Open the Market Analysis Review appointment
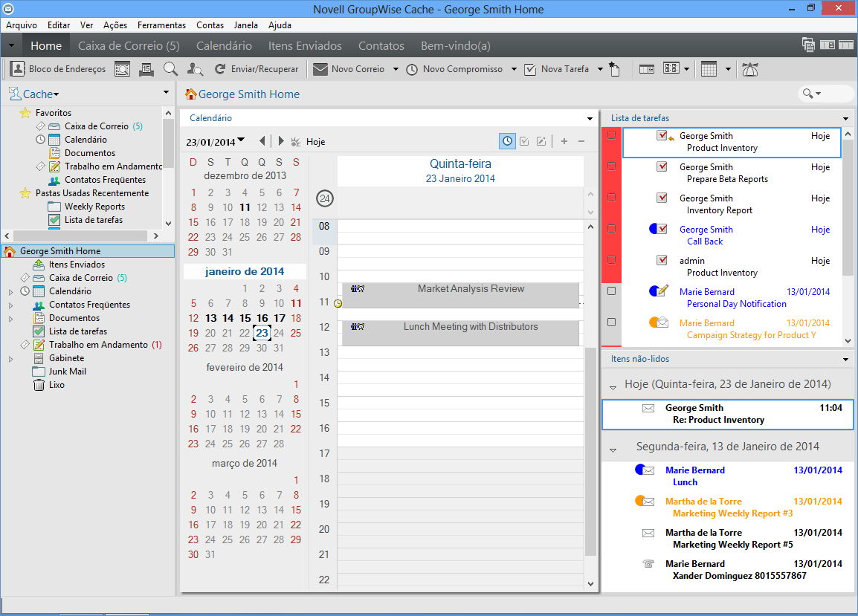Viewport: 858px width, 616px height. click(x=460, y=296)
